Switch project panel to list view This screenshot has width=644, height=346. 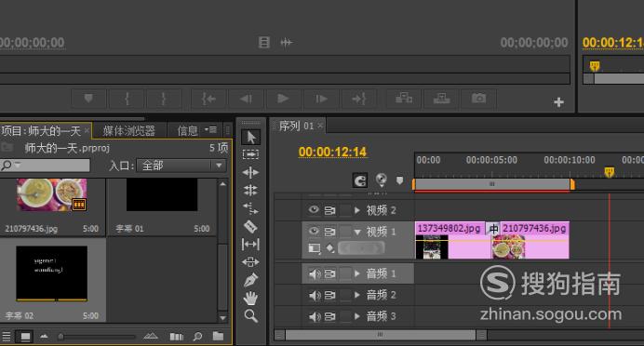pos(7,337)
